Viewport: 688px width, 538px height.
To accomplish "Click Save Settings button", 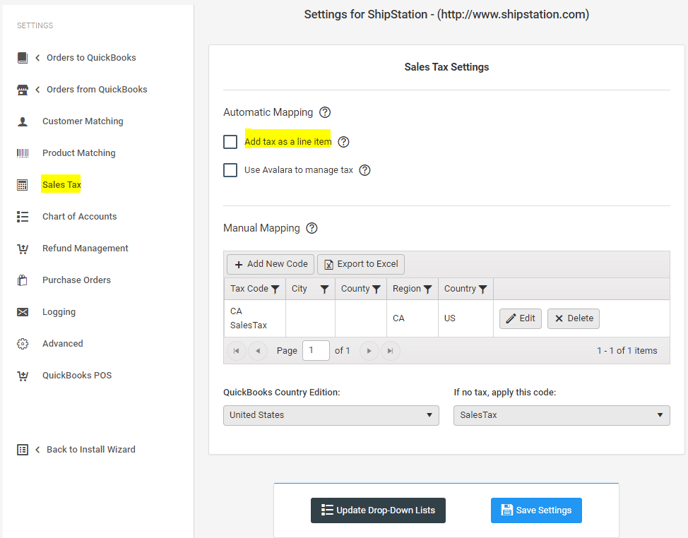I will [536, 510].
